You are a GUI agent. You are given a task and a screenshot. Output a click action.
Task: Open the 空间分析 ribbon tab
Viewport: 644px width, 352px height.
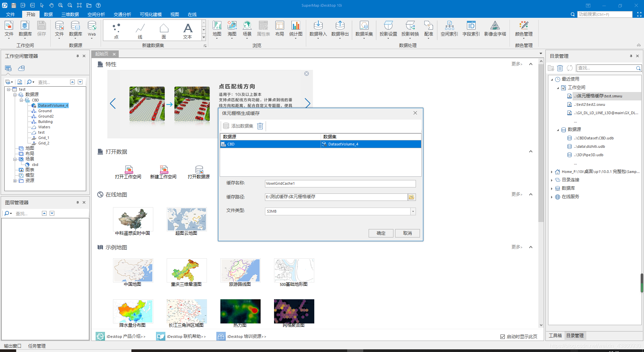96,14
